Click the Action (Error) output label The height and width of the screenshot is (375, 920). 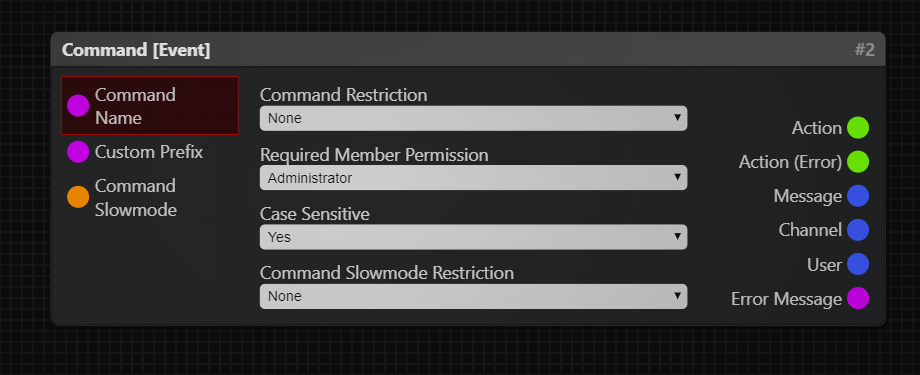(x=790, y=162)
